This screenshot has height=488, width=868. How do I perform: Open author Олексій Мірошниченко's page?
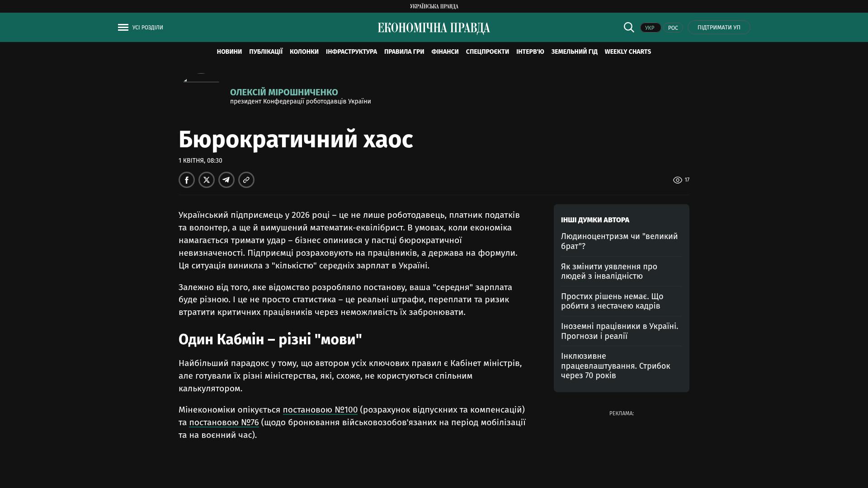284,92
